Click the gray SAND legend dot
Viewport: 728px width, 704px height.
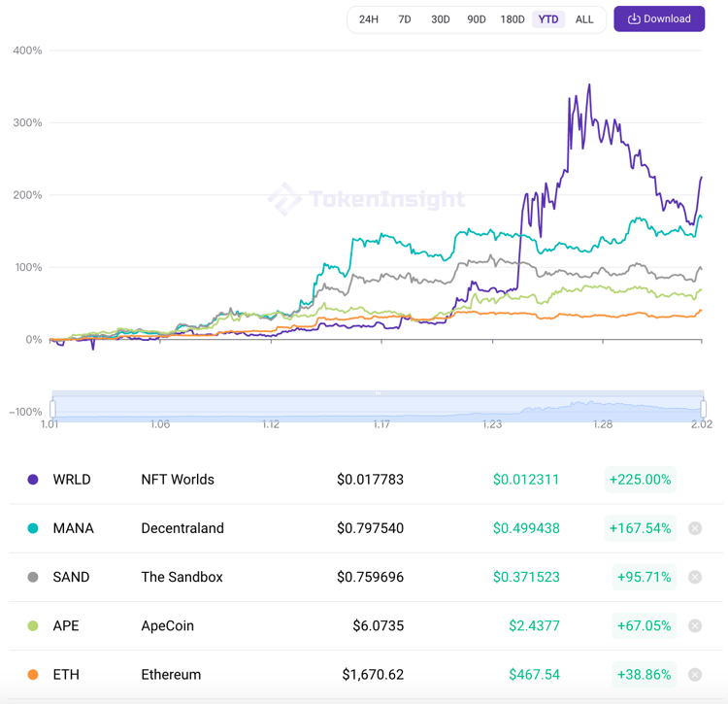pyautogui.click(x=33, y=577)
